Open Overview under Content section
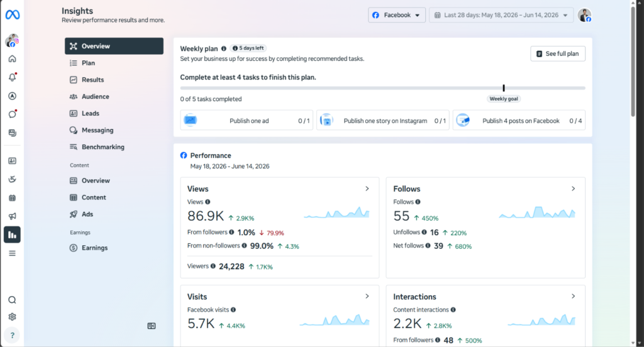The height and width of the screenshot is (347, 644). (x=114, y=180)
